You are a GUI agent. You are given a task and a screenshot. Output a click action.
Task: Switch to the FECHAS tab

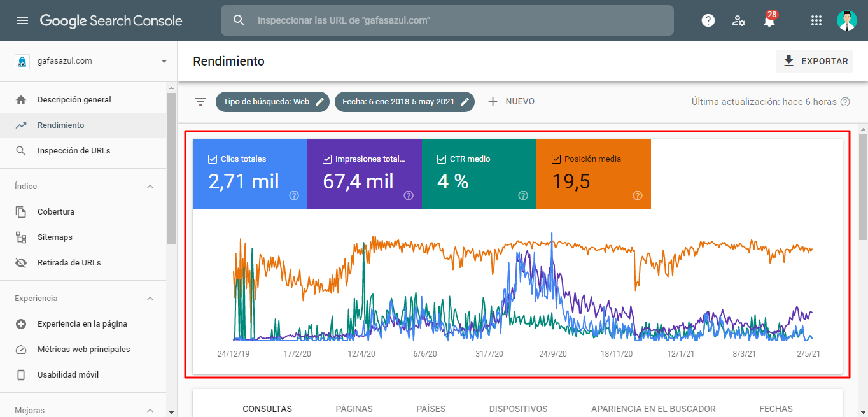776,409
